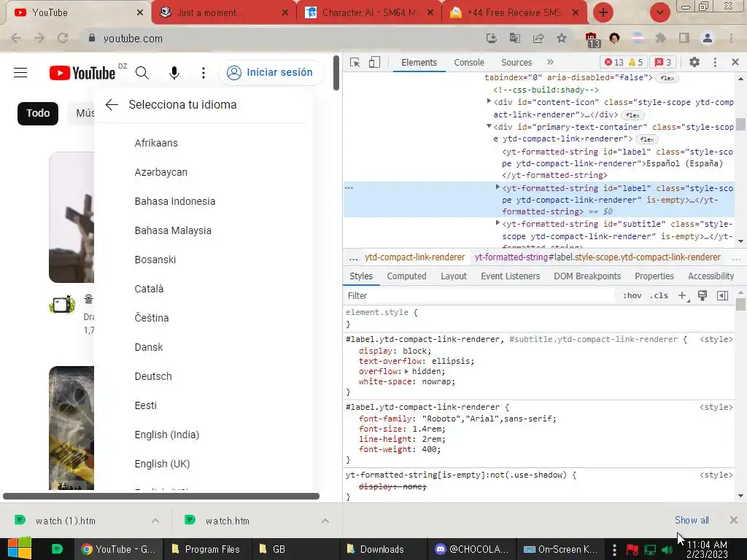Click the translate page icon
747x560 pixels.
pos(514,38)
